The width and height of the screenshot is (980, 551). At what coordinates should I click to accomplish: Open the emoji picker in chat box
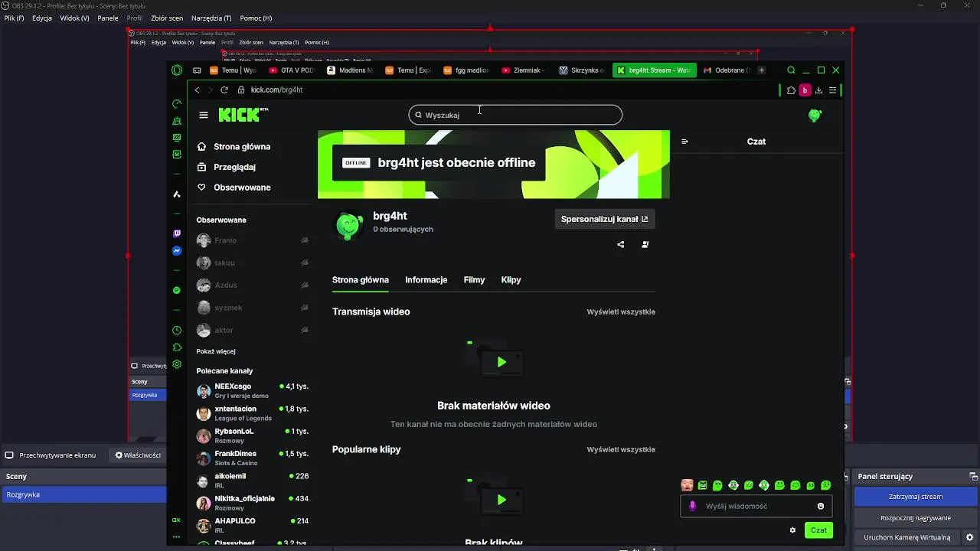(x=821, y=506)
